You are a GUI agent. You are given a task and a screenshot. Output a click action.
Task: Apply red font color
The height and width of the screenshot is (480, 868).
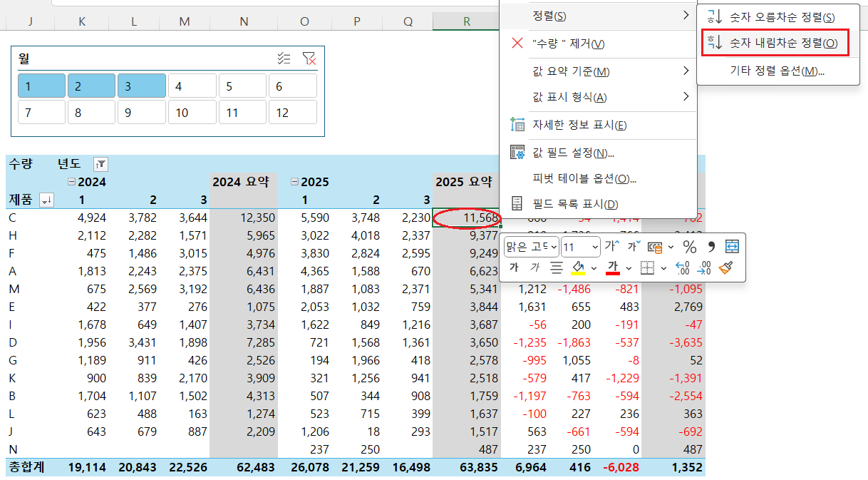[613, 267]
